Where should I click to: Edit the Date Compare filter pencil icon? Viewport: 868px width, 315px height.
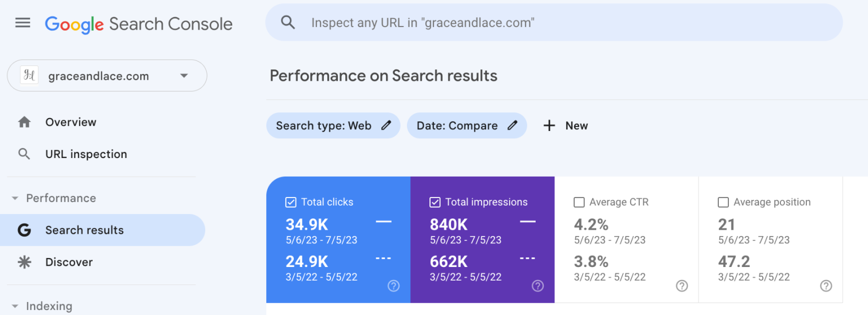(513, 125)
